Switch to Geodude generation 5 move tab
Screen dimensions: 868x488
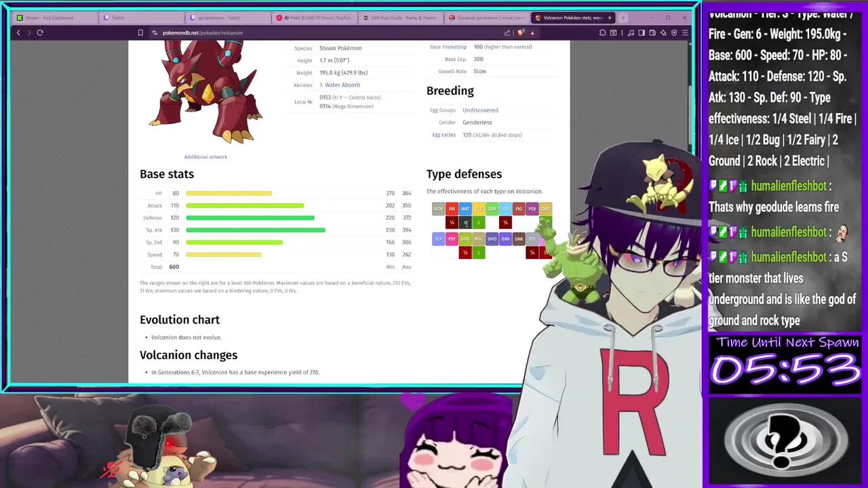[487, 18]
